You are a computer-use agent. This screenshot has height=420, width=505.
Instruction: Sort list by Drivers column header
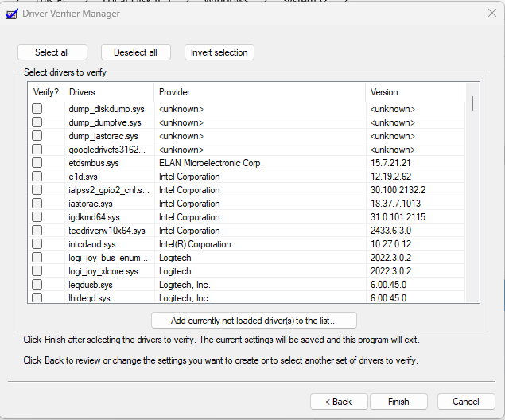pyautogui.click(x=109, y=92)
